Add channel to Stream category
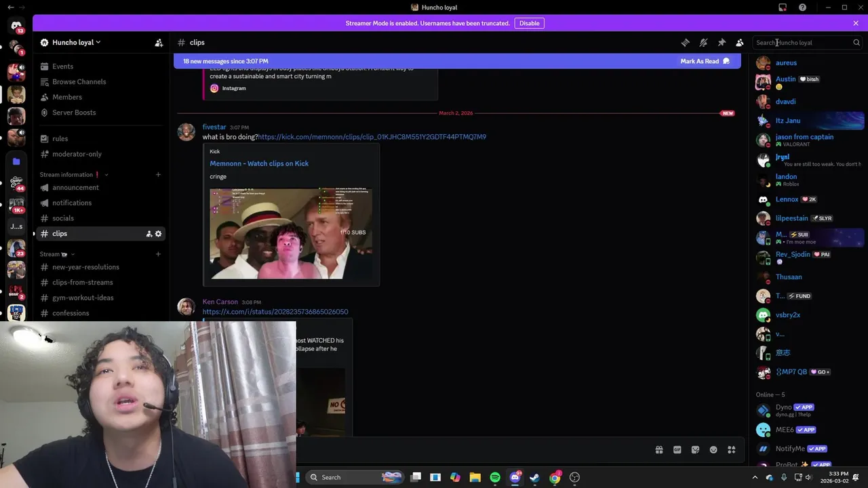Image resolution: width=868 pixels, height=488 pixels. [x=158, y=254]
